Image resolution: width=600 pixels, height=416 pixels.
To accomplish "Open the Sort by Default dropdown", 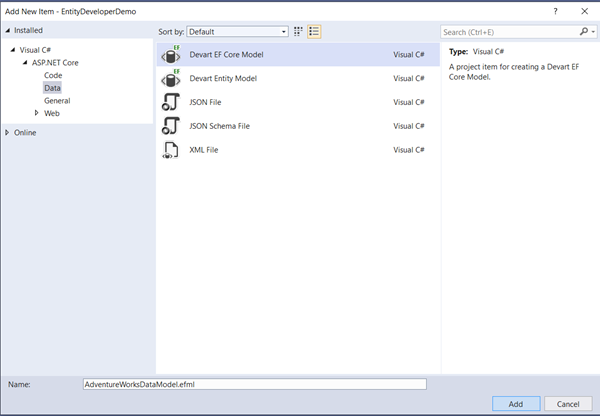I will [x=237, y=32].
